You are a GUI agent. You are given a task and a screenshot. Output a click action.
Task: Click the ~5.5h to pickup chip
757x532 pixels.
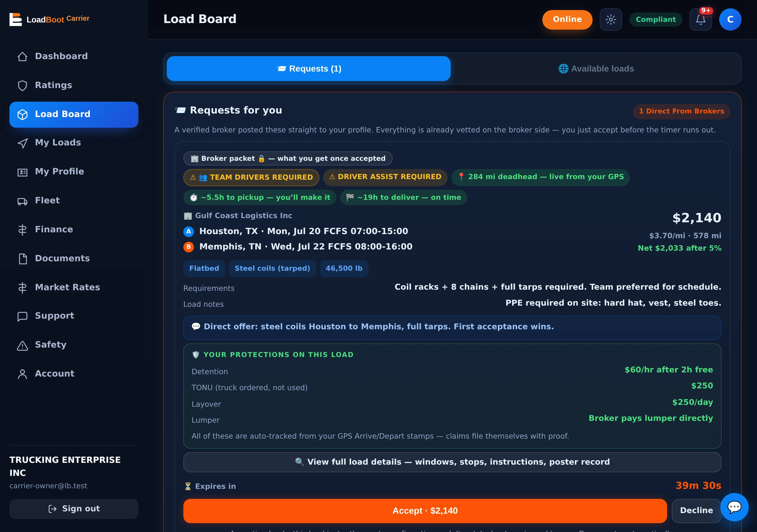click(x=260, y=197)
